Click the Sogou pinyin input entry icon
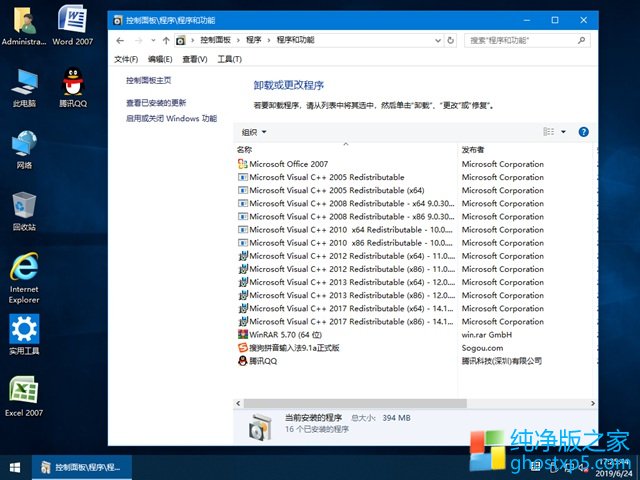 242,348
